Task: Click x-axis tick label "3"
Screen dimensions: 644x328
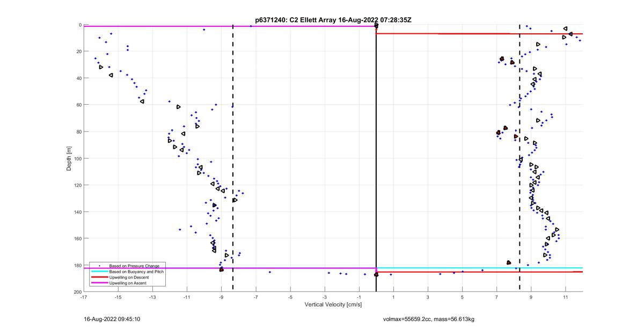Action: click(x=428, y=297)
